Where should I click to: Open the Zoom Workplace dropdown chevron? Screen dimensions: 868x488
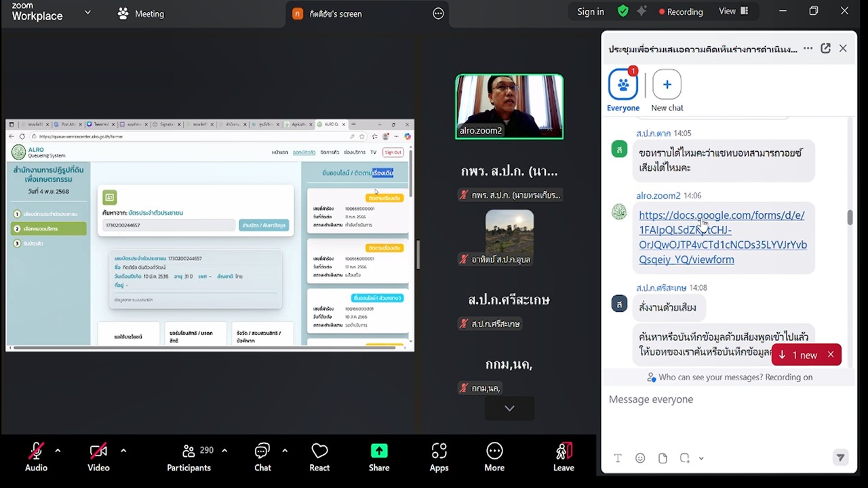87,12
